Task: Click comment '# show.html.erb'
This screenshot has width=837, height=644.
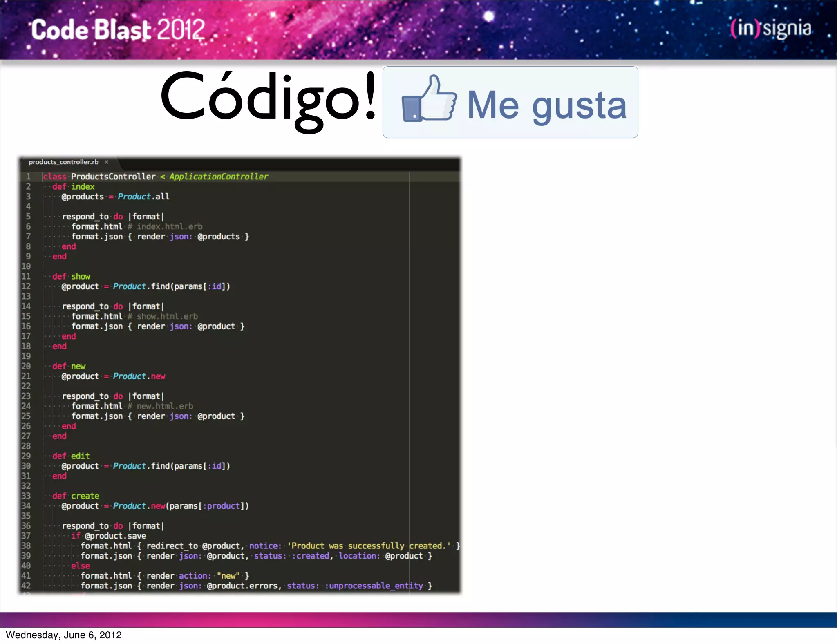Action: click(x=163, y=316)
